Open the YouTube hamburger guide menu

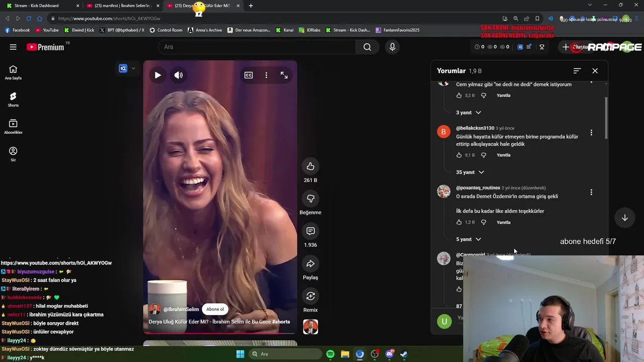(x=13, y=47)
